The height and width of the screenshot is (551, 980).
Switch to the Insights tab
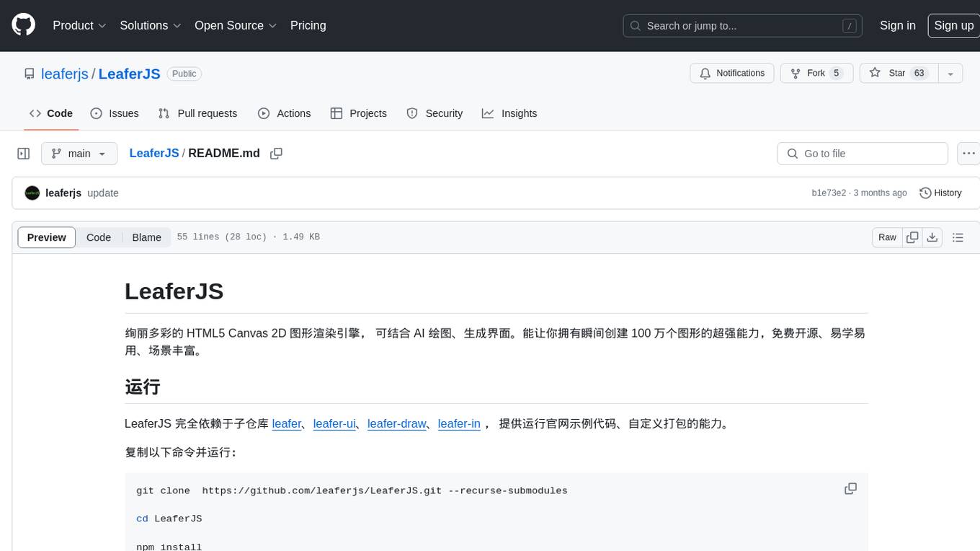pyautogui.click(x=509, y=113)
